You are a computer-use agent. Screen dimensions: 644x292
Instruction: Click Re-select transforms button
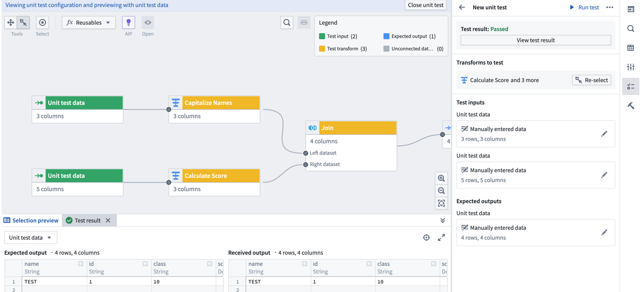(591, 80)
